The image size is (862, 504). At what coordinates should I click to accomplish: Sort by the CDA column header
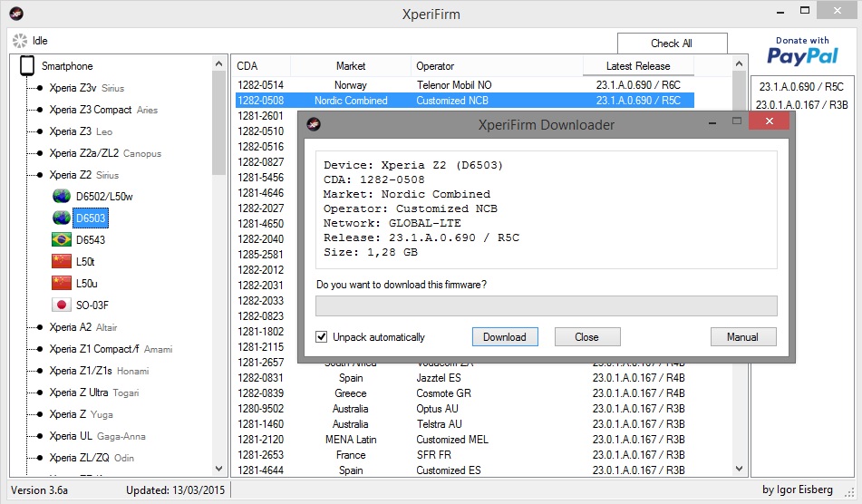point(260,66)
